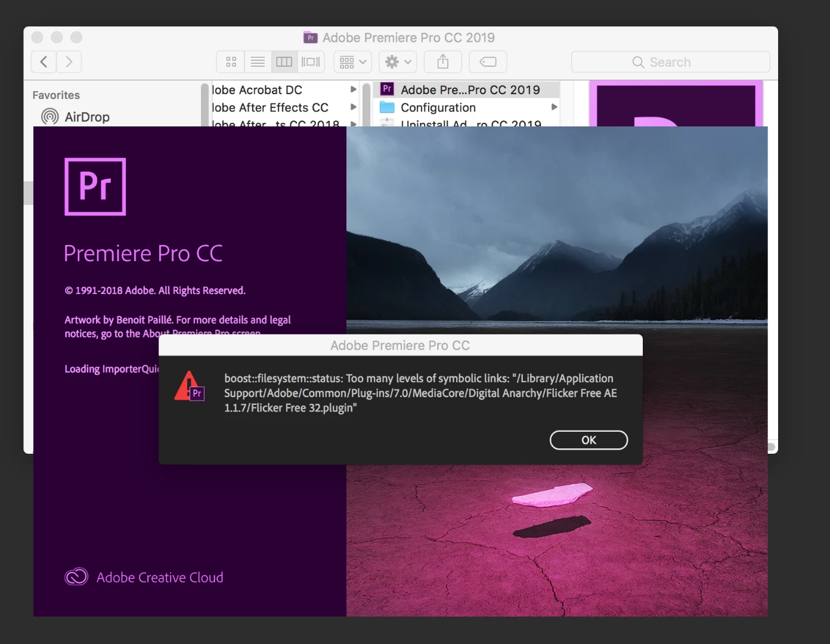Click the 'Favorites' sidebar heading
The image size is (830, 644).
56,95
